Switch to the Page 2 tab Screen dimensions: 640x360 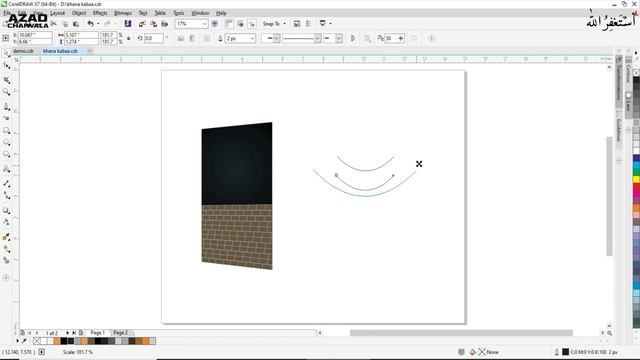coord(120,333)
